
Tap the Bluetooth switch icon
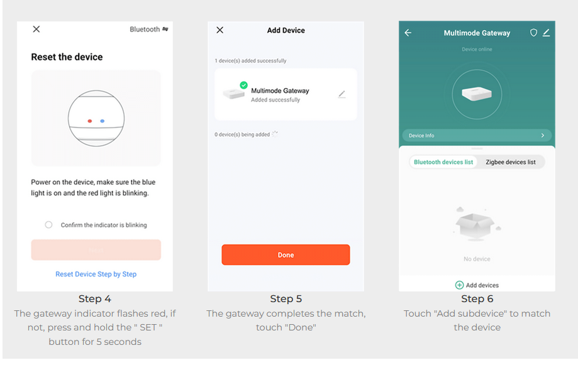(x=165, y=29)
